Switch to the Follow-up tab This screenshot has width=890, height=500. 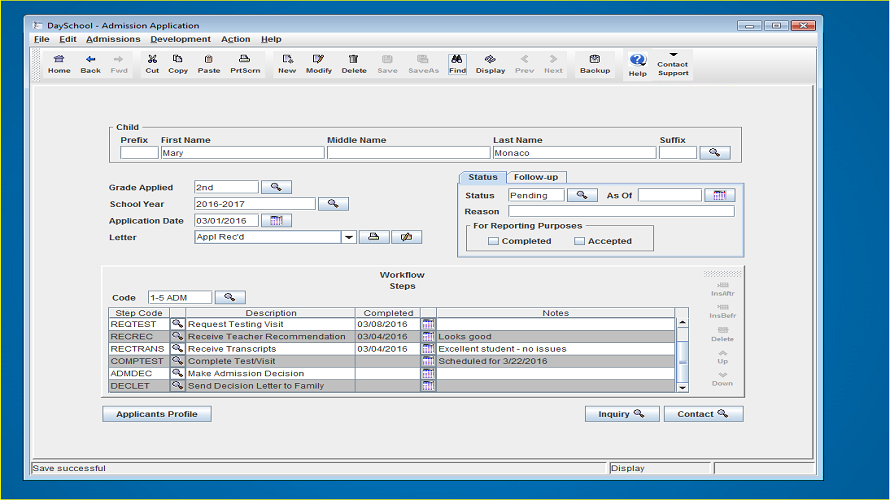click(536, 177)
